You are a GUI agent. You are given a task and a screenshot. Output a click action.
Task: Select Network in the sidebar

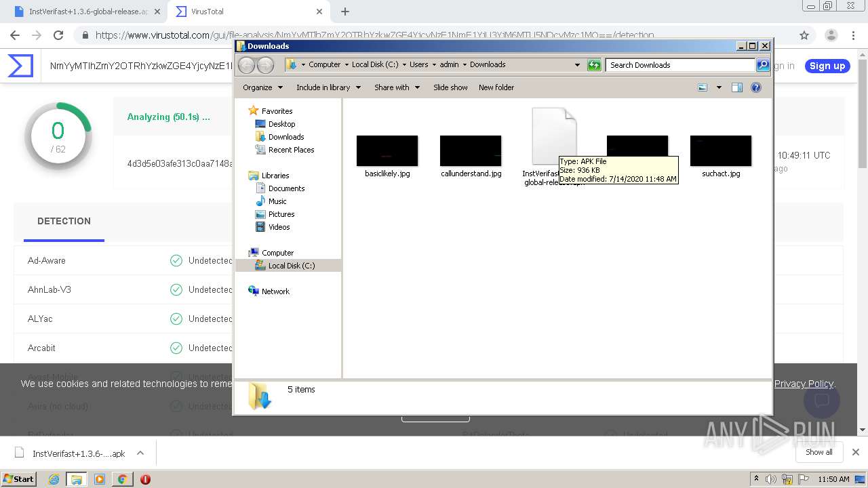pos(275,291)
